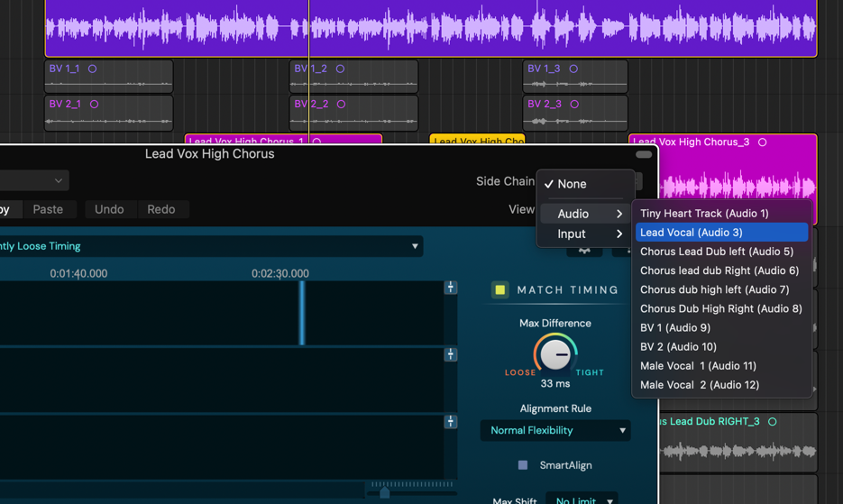
Task: Click loop circle icon on BV 2_3 region
Action: tap(574, 104)
